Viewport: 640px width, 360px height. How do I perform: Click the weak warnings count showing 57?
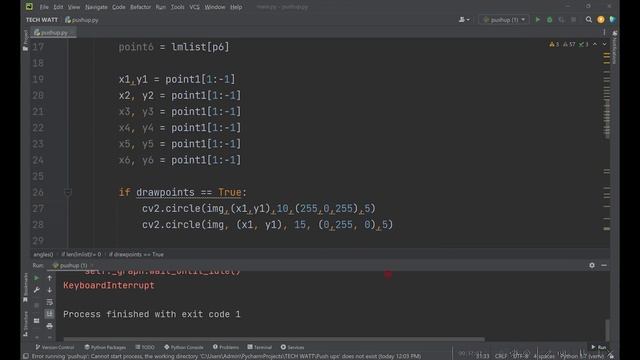569,44
